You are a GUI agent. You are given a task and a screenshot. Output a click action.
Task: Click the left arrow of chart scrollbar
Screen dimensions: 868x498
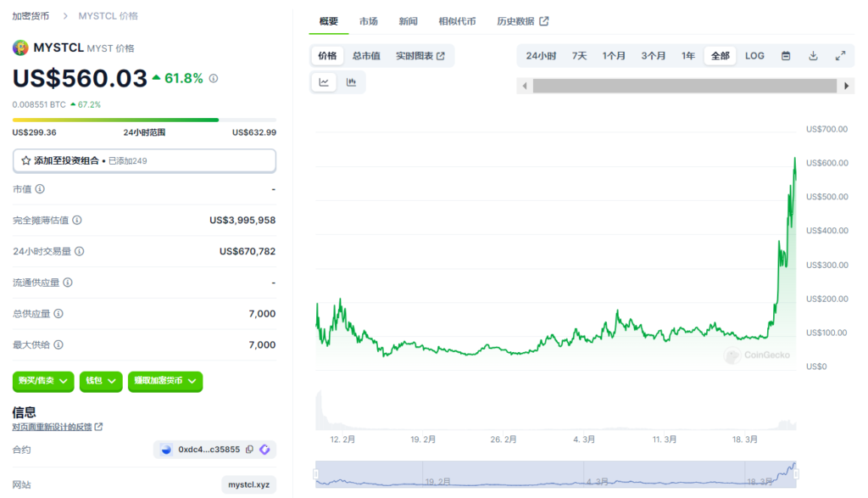525,86
